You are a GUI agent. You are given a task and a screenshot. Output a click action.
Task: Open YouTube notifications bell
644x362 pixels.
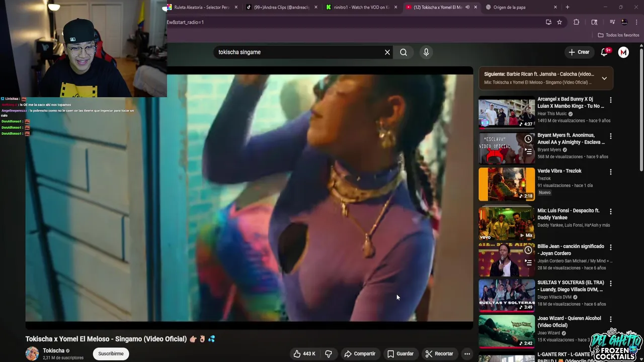click(605, 52)
